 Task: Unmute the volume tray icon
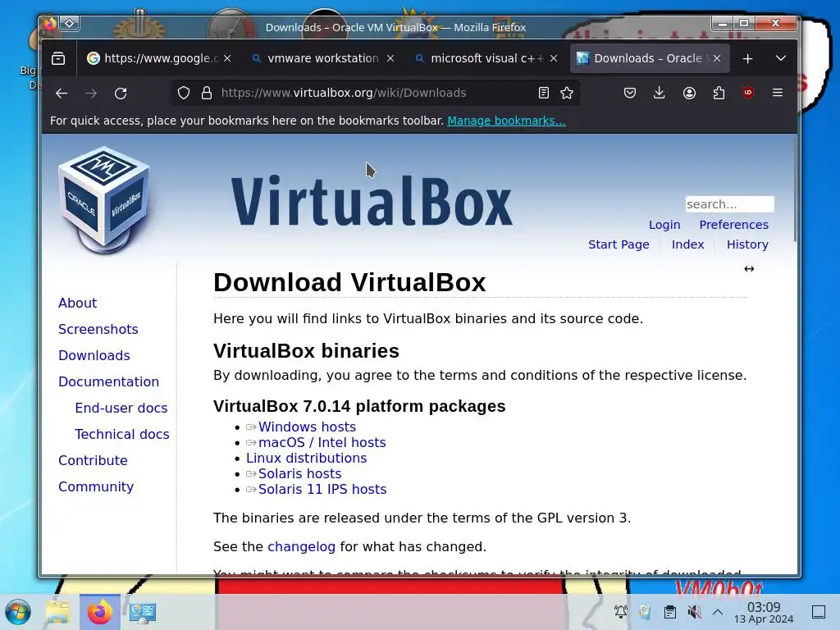694,612
